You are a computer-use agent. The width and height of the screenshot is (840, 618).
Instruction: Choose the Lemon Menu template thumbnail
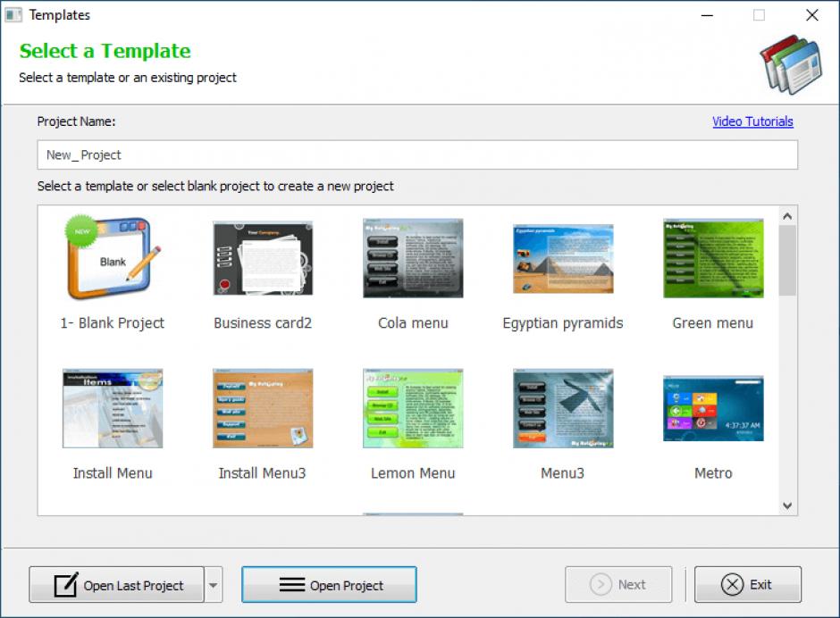[413, 408]
